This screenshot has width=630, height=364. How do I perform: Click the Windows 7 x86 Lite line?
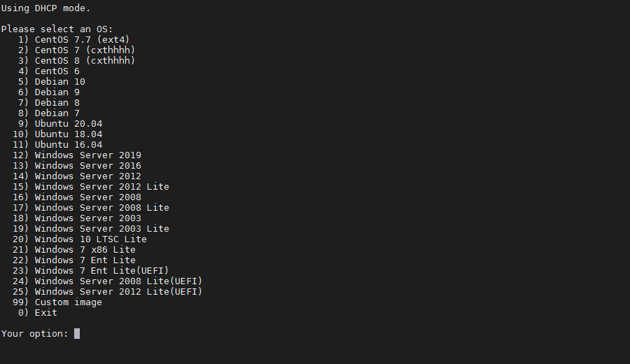pos(85,250)
